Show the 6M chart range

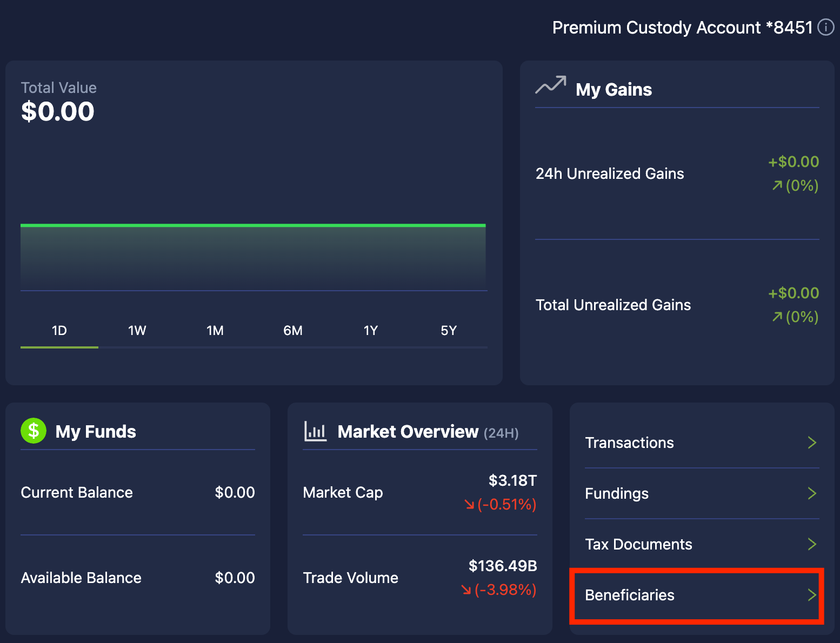(x=293, y=331)
